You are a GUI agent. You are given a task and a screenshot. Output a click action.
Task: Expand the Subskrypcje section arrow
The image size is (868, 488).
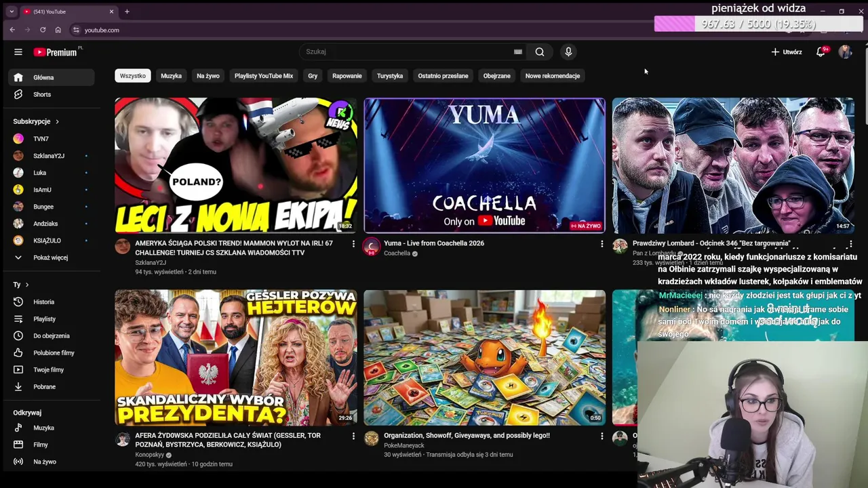click(57, 121)
